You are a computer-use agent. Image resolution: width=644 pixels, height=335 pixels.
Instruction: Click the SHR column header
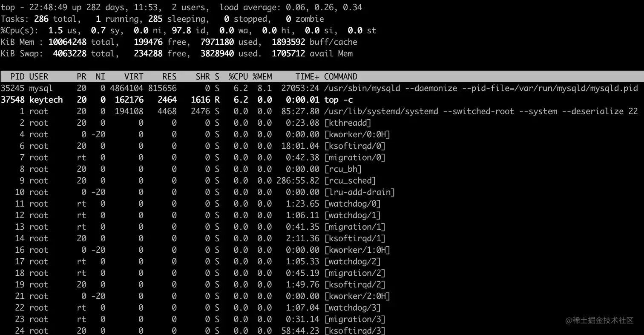[x=203, y=77]
